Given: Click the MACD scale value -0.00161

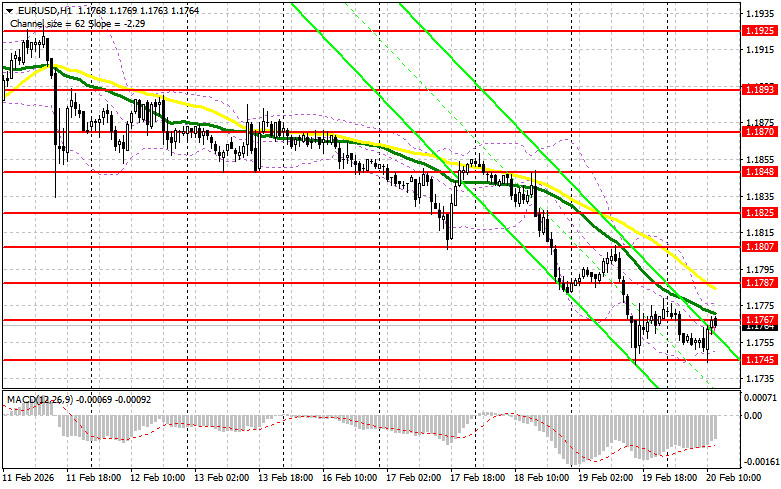Looking at the screenshot, I should pyautogui.click(x=760, y=462).
